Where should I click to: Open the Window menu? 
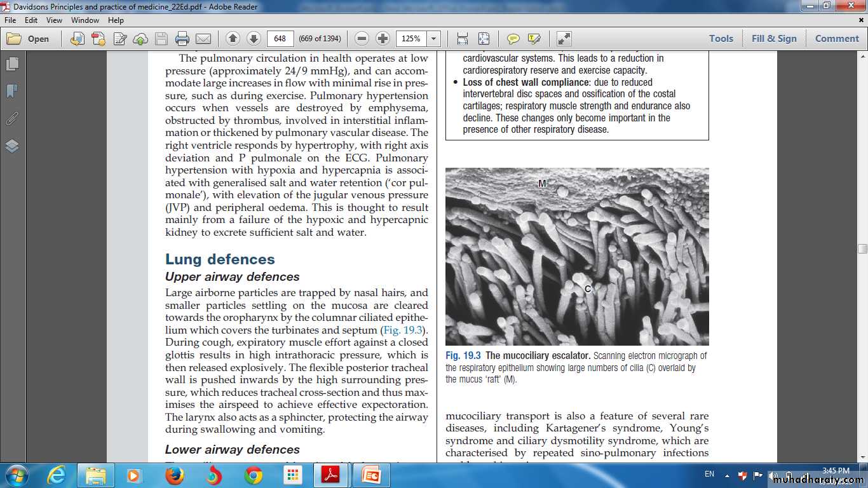[x=85, y=20]
